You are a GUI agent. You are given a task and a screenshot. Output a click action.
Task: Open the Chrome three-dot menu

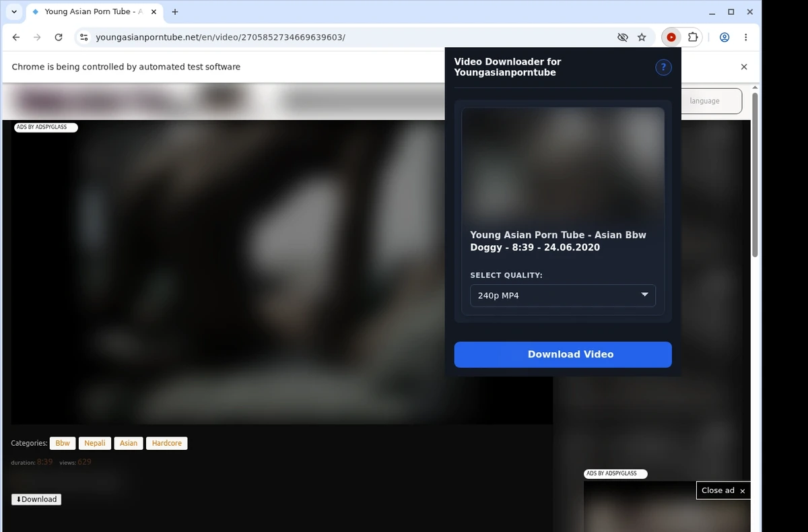(x=745, y=38)
